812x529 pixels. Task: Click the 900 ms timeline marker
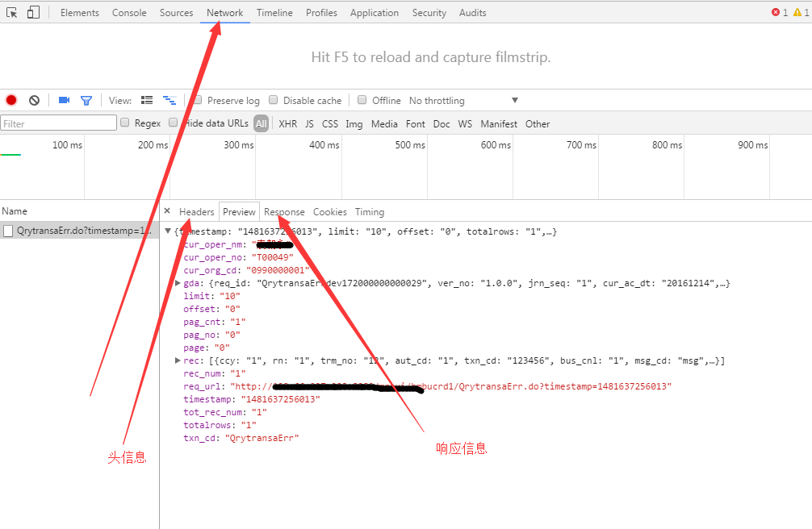[753, 145]
